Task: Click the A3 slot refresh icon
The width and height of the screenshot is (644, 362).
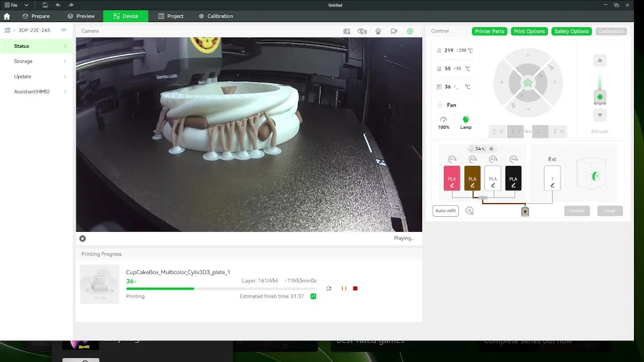Action: click(493, 159)
